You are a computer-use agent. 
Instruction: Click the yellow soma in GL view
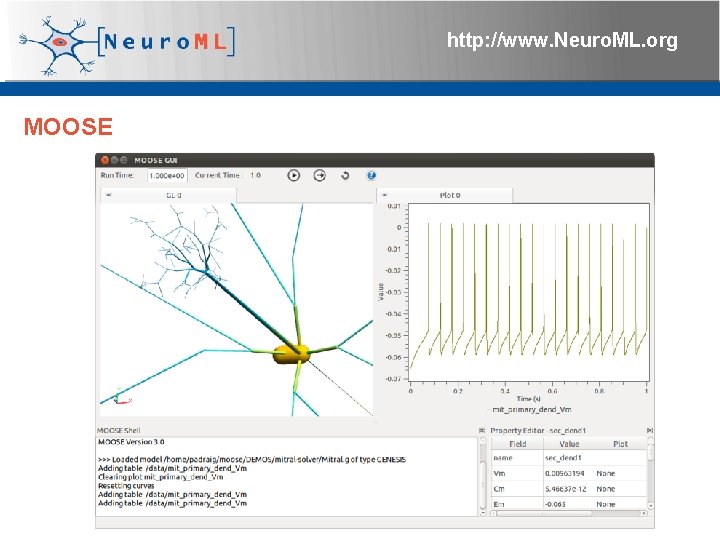tap(291, 354)
